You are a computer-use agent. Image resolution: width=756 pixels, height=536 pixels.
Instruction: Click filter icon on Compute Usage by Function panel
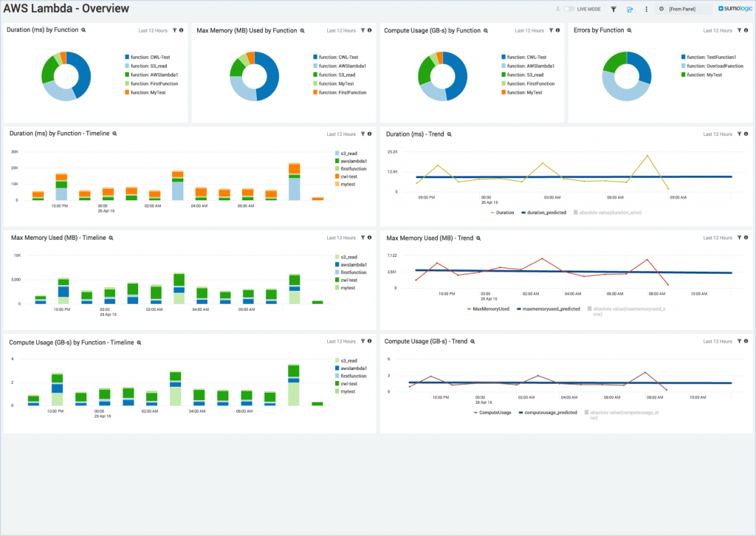551,30
